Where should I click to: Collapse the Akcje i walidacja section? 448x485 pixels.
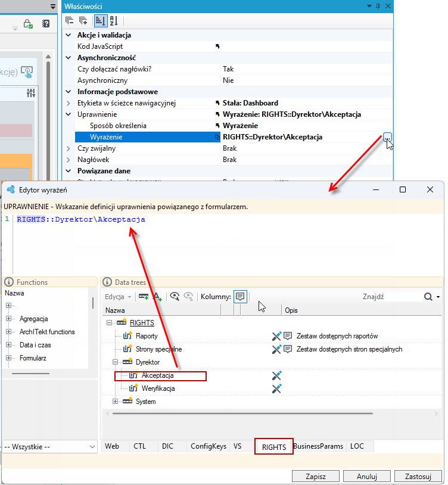tap(69, 35)
